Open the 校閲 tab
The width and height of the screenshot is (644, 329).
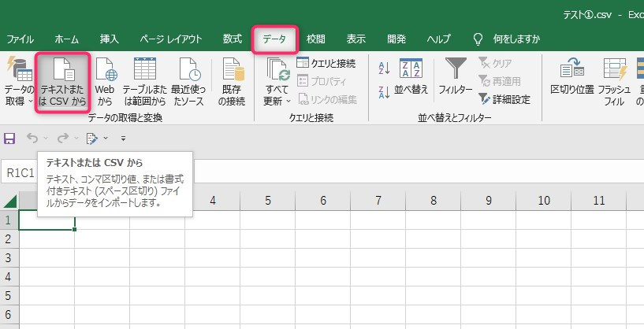click(316, 39)
